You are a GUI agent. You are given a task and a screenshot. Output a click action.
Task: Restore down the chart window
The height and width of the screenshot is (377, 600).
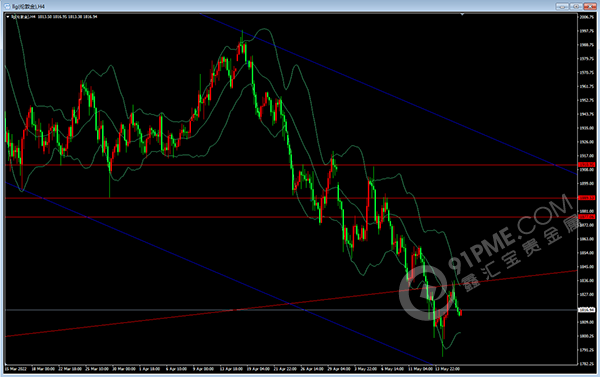click(x=576, y=6)
